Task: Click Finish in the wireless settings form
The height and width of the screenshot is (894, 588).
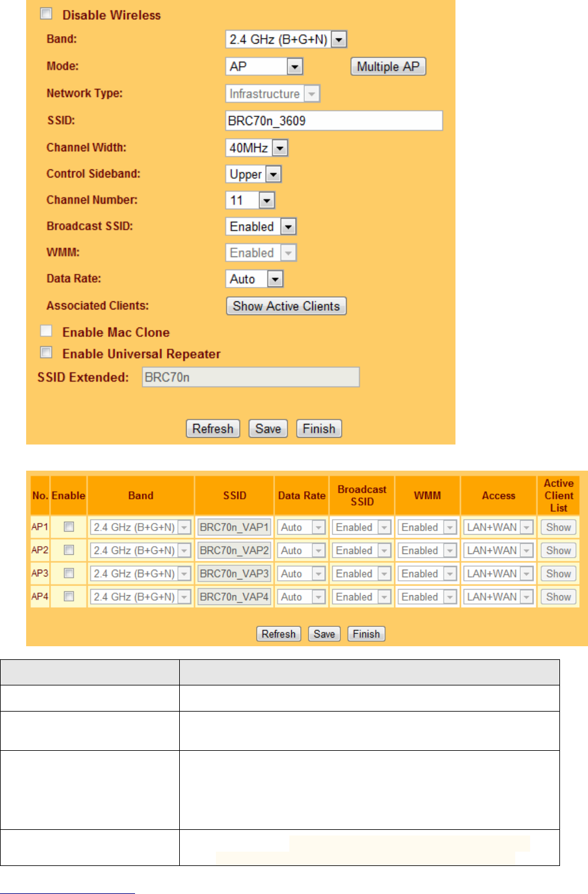Action: 319,429
